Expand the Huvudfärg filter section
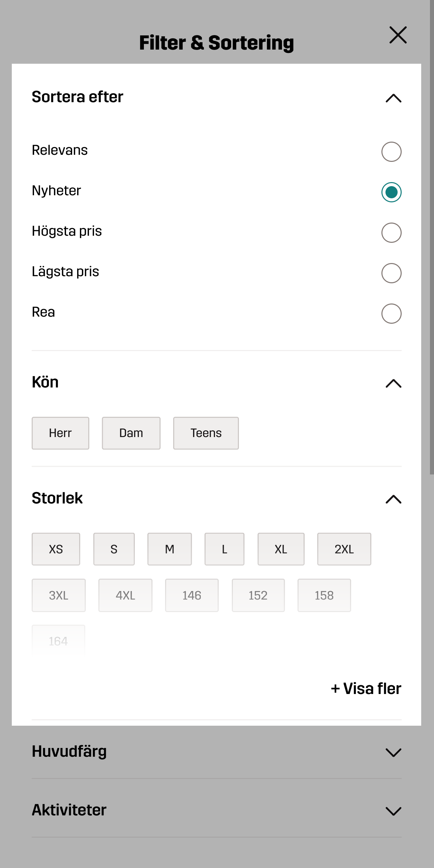434x868 pixels. [393, 752]
